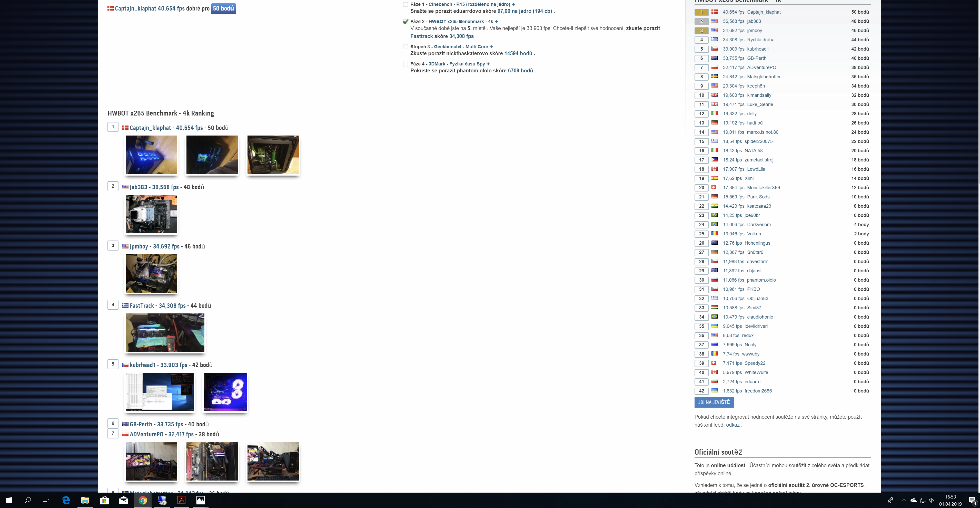Click the Task View icon
The height and width of the screenshot is (508, 980).
click(46, 500)
